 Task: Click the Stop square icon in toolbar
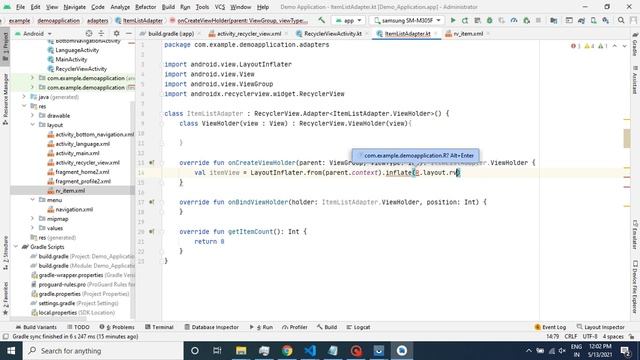pos(538,20)
